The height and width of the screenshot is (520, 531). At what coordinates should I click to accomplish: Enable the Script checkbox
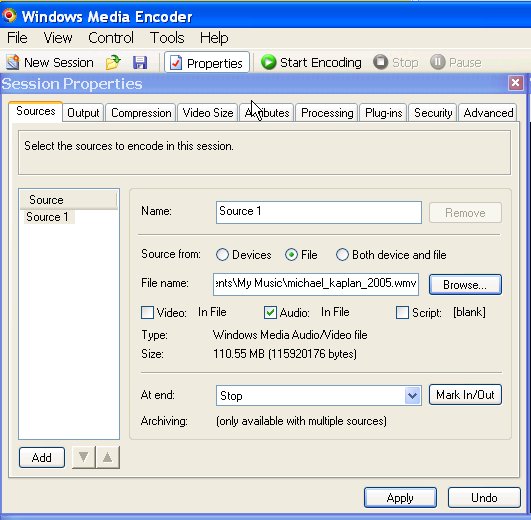(x=402, y=312)
